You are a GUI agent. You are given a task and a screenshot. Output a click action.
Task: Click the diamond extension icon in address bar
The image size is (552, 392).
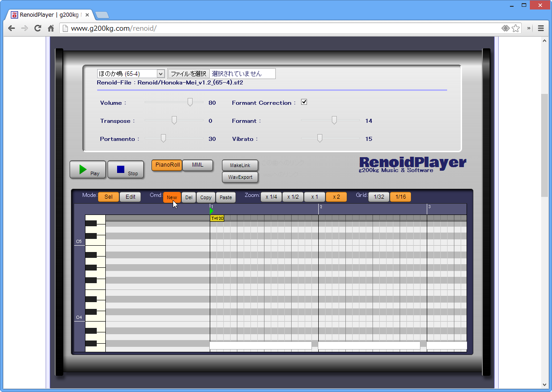[x=506, y=28]
